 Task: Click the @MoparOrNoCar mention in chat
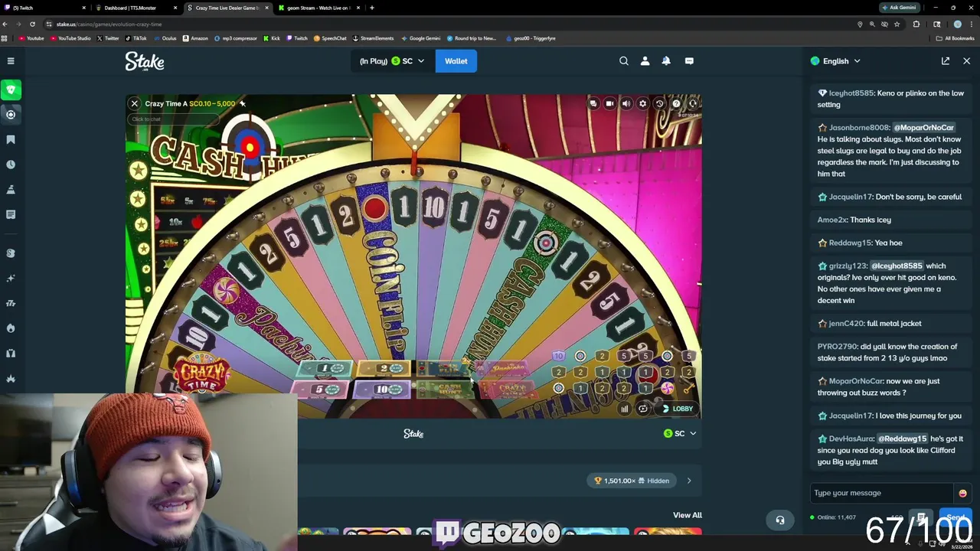point(923,128)
